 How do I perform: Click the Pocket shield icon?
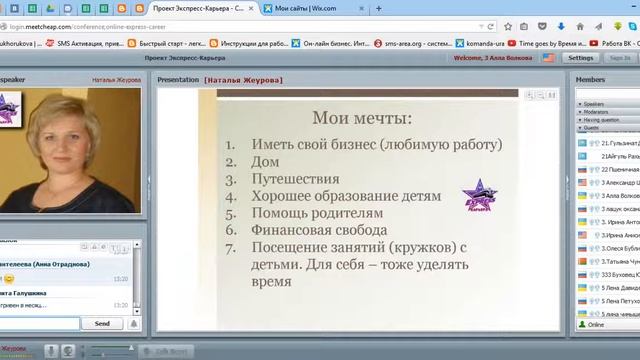pyautogui.click(x=542, y=27)
